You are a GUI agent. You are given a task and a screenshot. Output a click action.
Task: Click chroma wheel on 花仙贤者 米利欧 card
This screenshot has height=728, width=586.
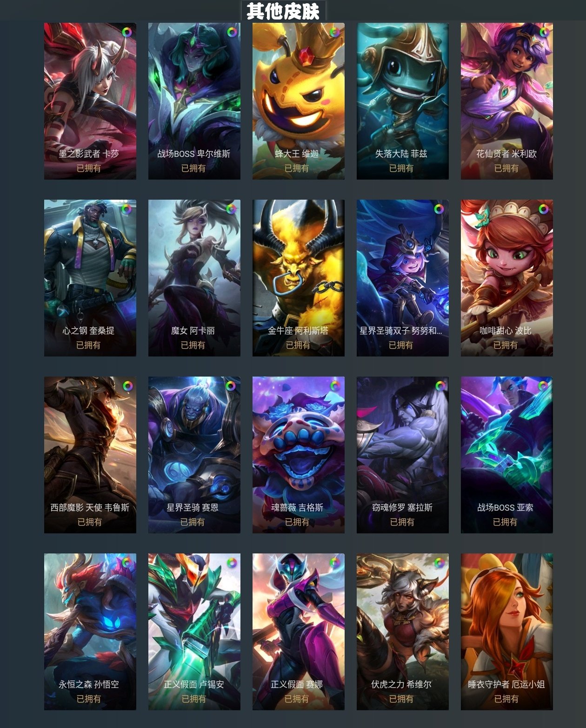pyautogui.click(x=544, y=32)
